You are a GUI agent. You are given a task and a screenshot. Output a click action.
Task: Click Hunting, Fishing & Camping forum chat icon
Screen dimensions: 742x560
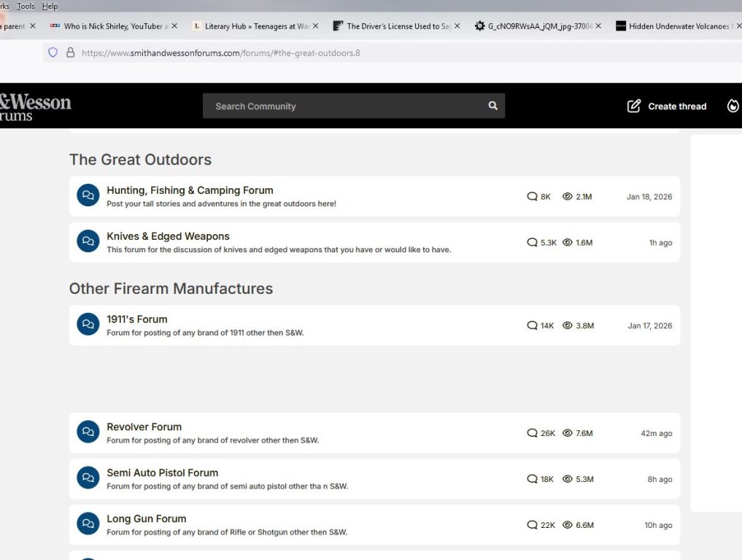88,195
